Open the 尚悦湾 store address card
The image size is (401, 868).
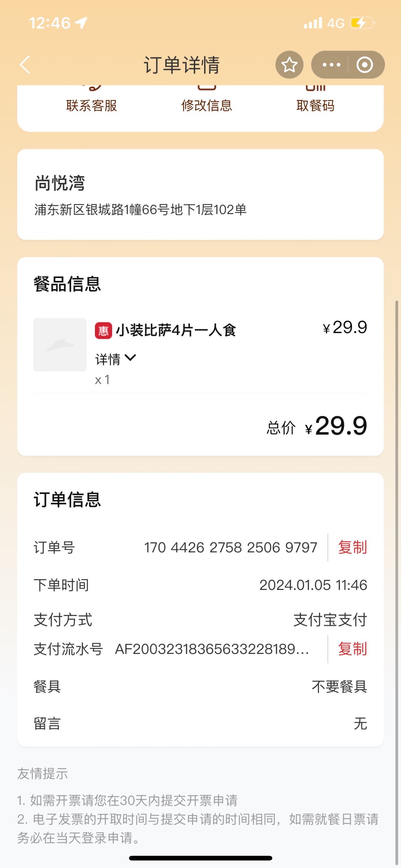click(x=200, y=194)
